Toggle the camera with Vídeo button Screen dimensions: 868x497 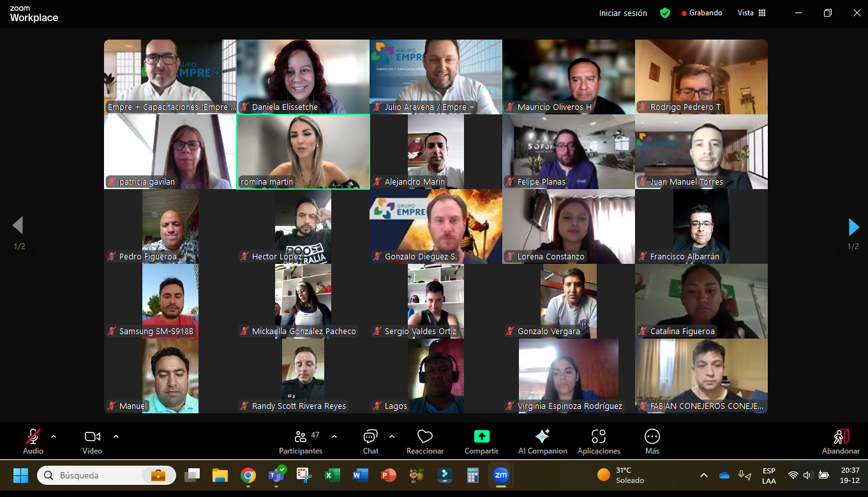pos(93,437)
